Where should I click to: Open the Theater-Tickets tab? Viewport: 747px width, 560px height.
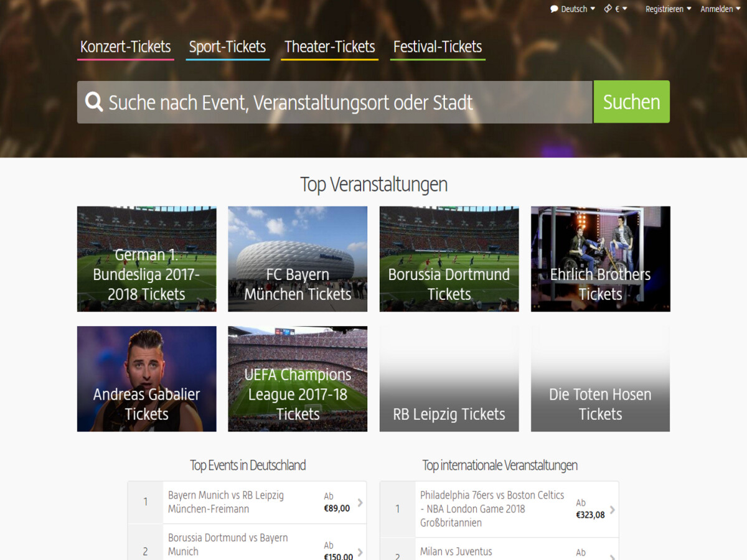click(x=329, y=47)
